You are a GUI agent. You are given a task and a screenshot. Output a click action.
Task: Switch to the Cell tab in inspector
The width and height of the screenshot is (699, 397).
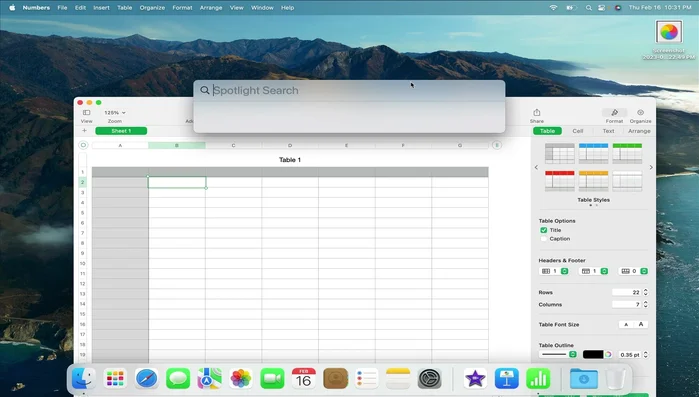(x=578, y=131)
